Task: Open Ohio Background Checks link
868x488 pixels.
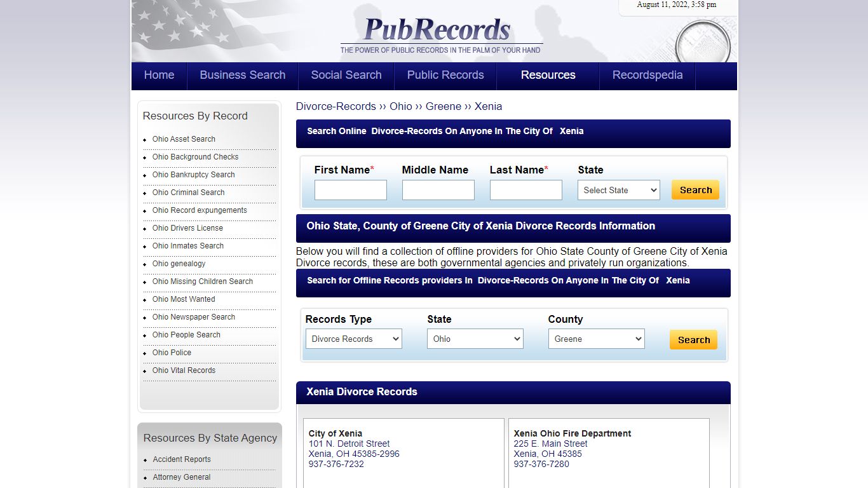Action: 196,157
